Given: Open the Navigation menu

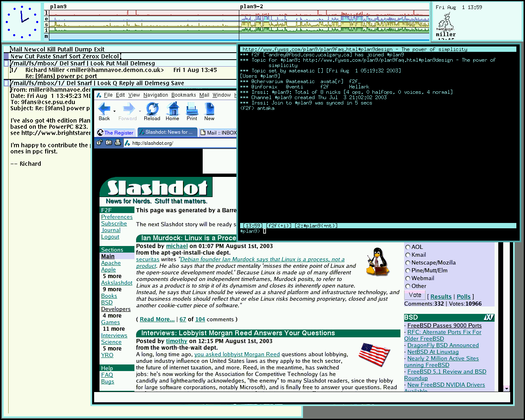Looking at the screenshot, I should 156,95.
